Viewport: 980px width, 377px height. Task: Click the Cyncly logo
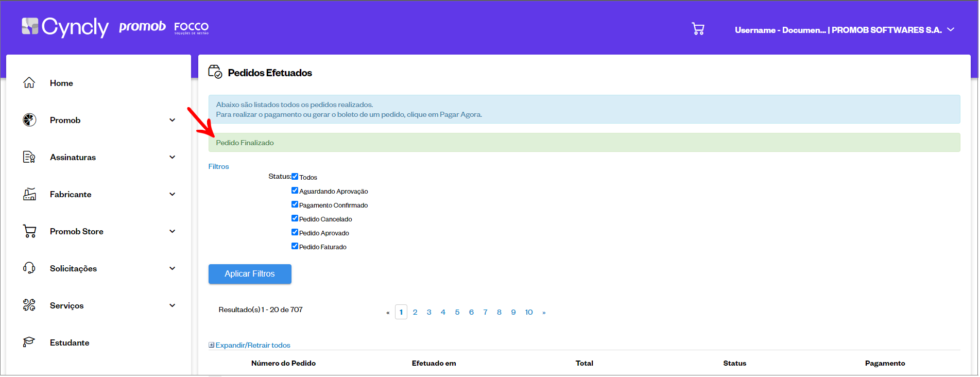click(65, 27)
